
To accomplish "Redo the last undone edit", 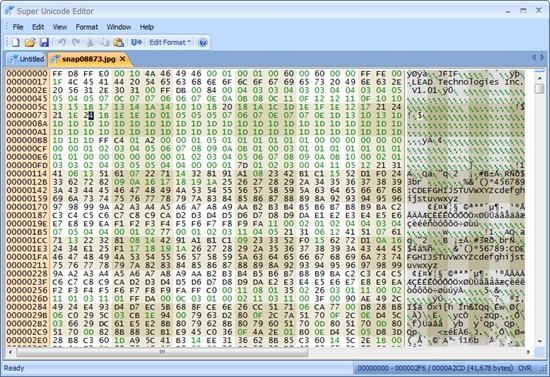I will click(76, 42).
